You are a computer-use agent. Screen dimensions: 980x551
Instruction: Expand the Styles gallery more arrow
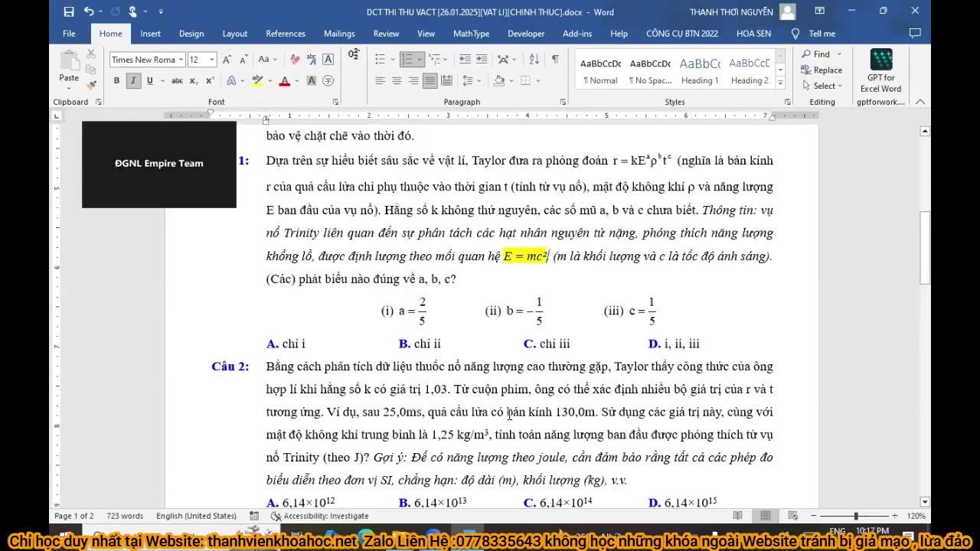(780, 82)
